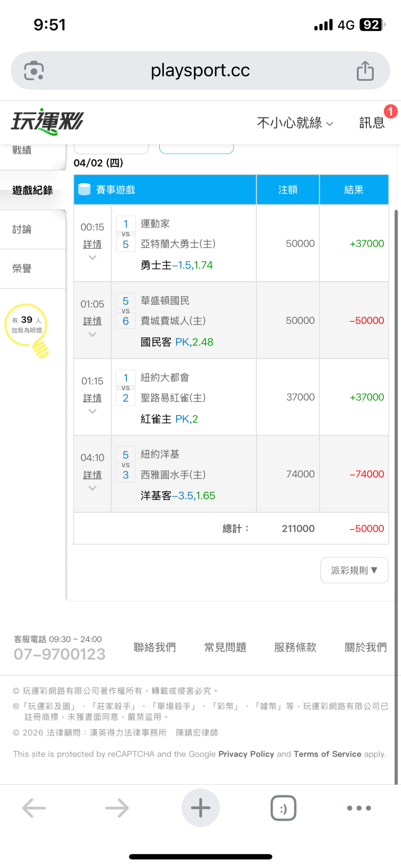Open the 玩運彩 logo home page

48,122
